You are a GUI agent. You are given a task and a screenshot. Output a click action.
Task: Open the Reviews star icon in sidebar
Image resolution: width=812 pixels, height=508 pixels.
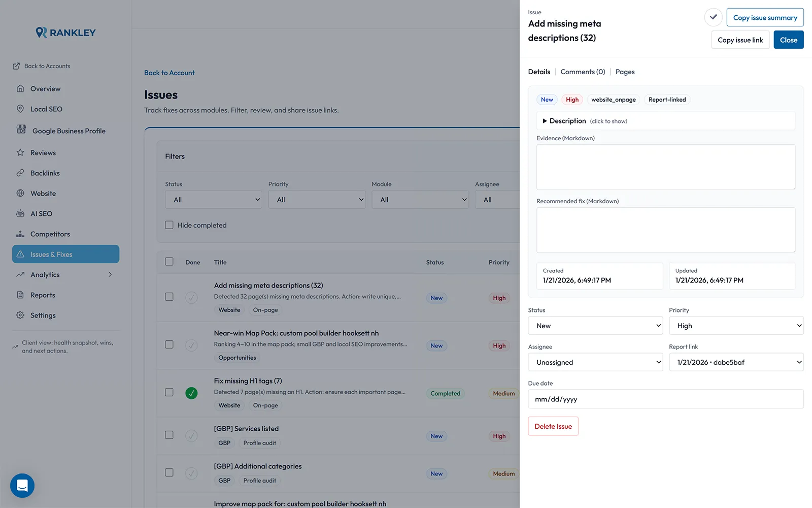[x=20, y=152]
